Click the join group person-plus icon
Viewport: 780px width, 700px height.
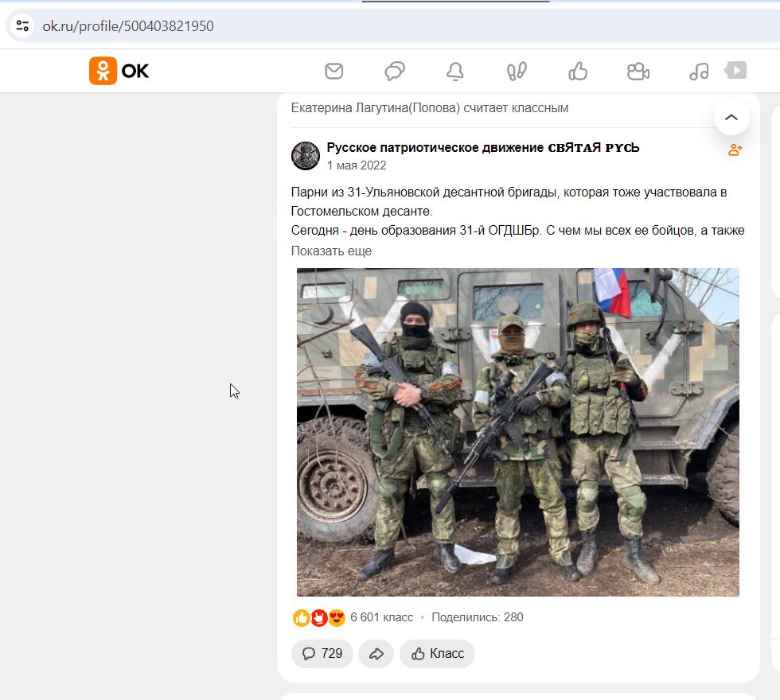pos(735,150)
